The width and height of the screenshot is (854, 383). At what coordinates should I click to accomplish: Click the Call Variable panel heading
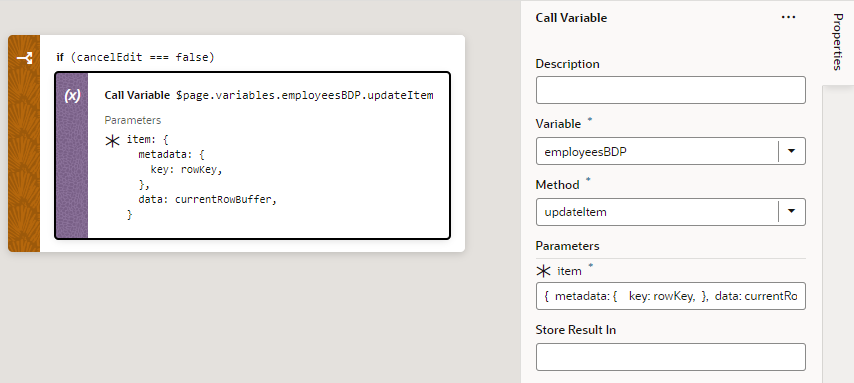point(571,18)
